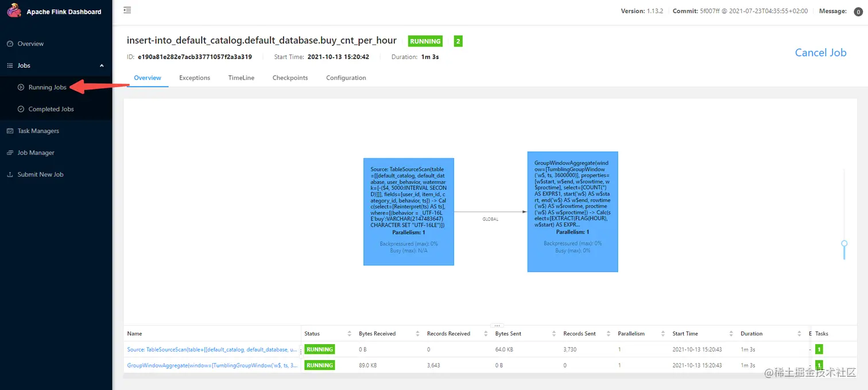This screenshot has height=390, width=868.
Task: Click the Tasks column header
Action: tap(821, 334)
